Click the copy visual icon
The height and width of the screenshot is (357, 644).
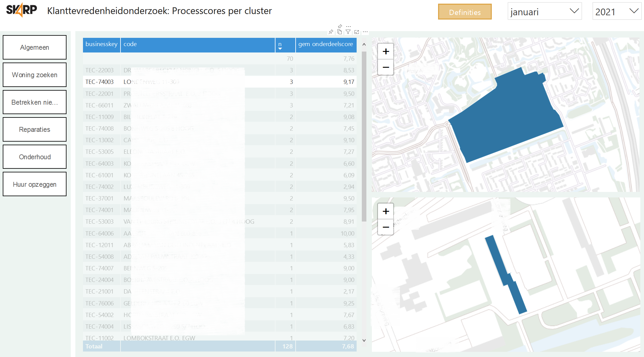click(340, 32)
